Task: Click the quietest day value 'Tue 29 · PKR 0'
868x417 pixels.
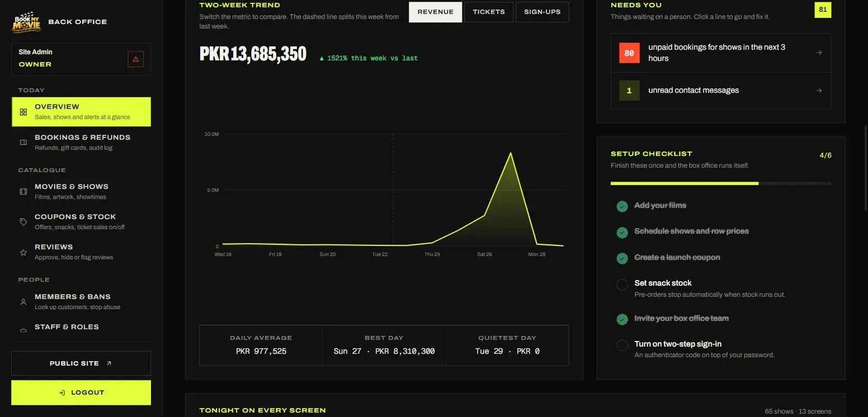Action: (x=507, y=351)
